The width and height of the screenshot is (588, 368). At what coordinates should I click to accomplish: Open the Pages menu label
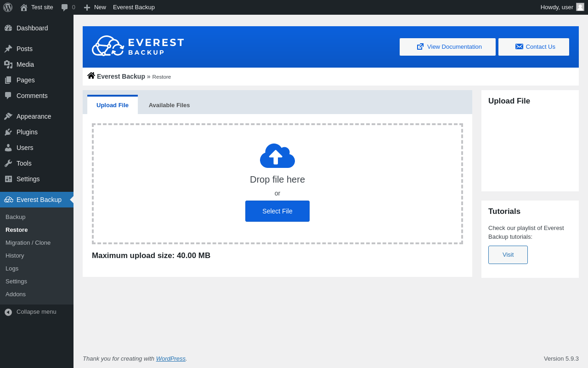pyautogui.click(x=26, y=80)
